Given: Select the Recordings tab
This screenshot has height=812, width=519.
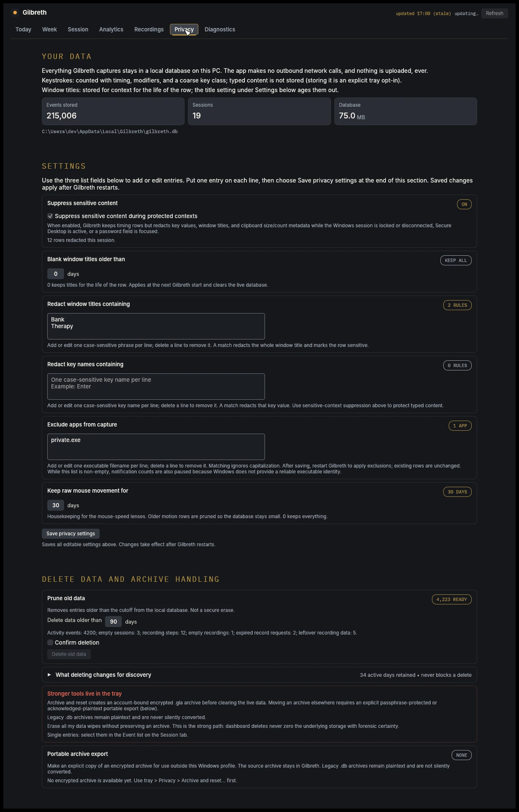Looking at the screenshot, I should [x=149, y=29].
